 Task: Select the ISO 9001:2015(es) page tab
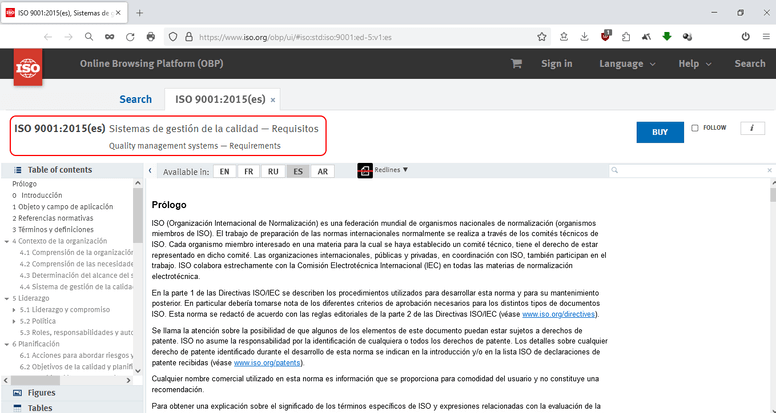point(220,99)
